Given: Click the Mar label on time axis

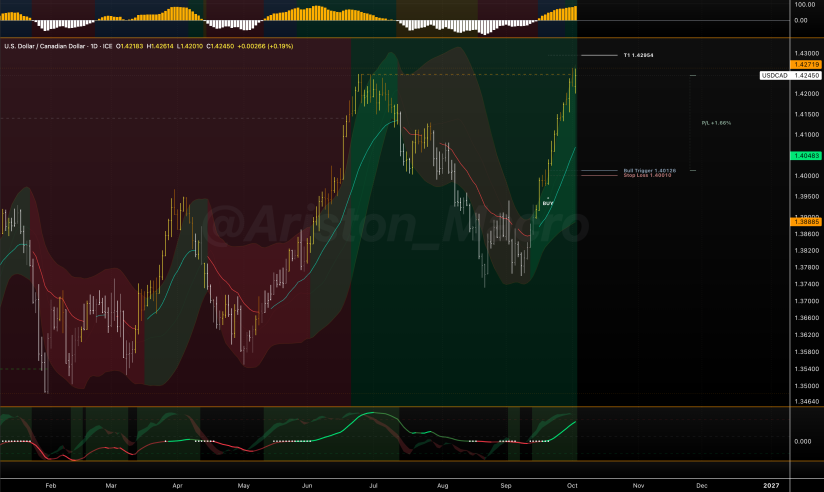Looking at the screenshot, I should coord(111,486).
